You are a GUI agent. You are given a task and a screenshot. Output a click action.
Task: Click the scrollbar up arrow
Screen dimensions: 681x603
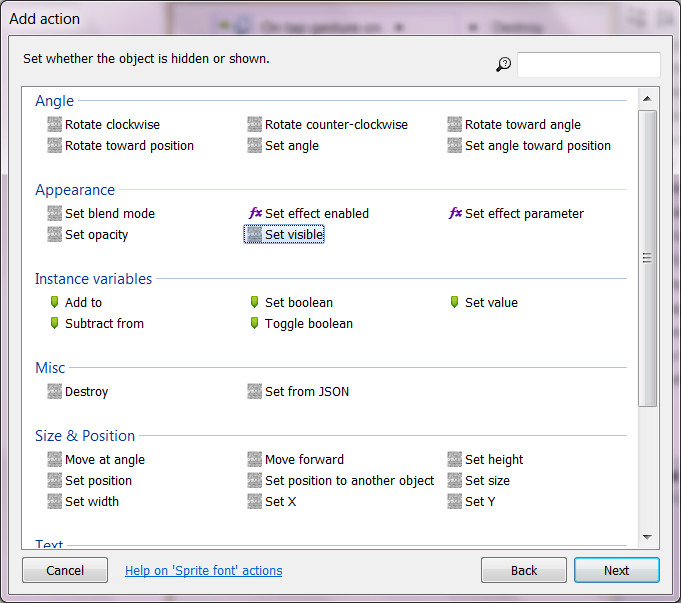coord(647,99)
